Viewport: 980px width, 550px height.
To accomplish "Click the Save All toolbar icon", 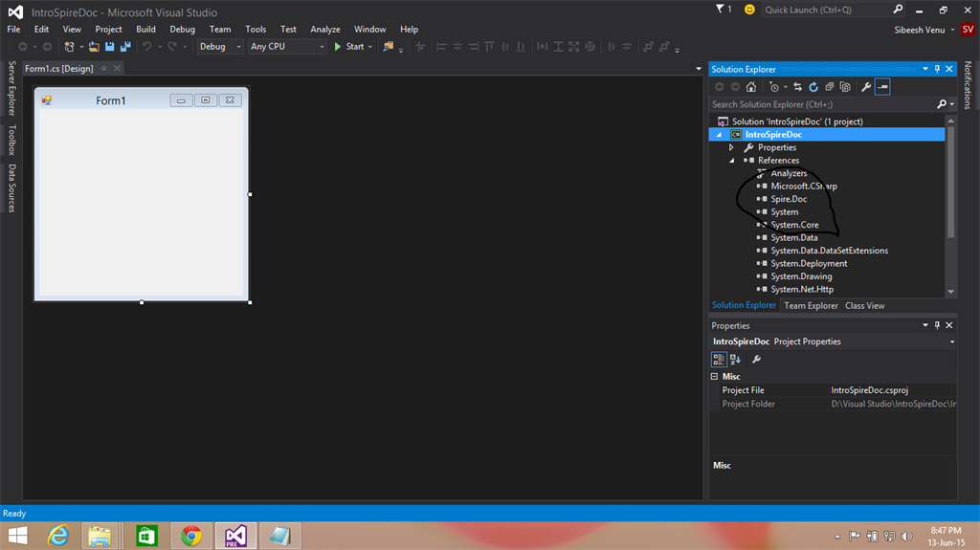I will tap(125, 46).
